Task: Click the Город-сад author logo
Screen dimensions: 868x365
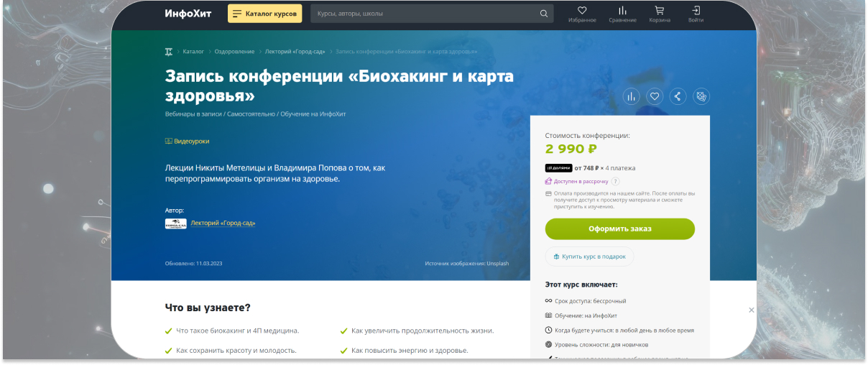Action: [x=175, y=223]
